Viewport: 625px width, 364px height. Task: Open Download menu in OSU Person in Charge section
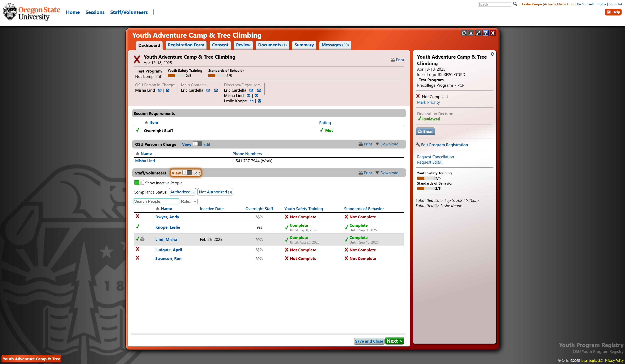pos(387,144)
